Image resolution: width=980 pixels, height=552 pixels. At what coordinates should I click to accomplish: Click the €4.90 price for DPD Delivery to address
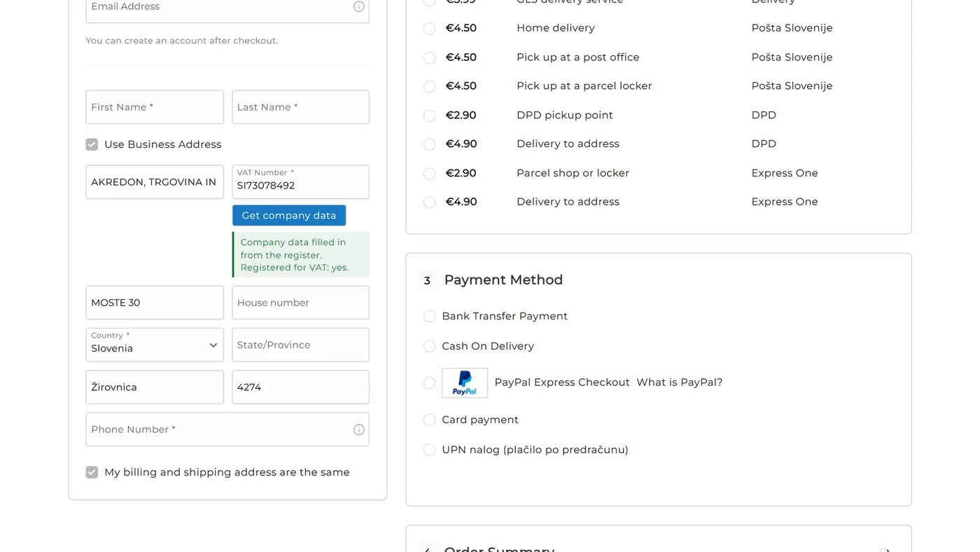tap(461, 144)
